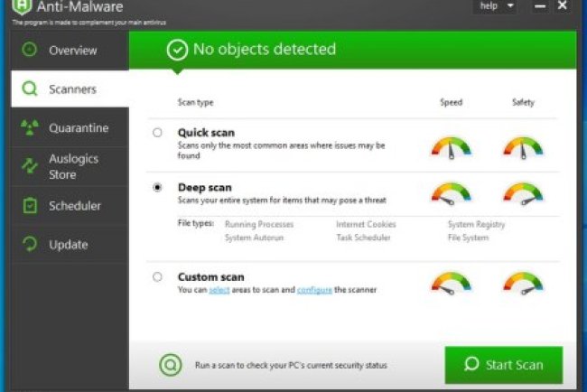Screen dimensions: 587x392
Task: Click the 'System Autorun' file type
Action: tap(254, 238)
